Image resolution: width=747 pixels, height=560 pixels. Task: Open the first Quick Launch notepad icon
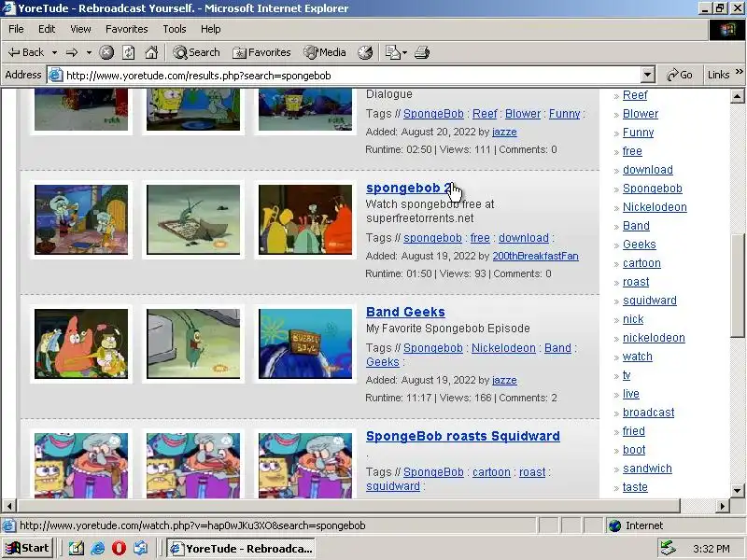point(77,549)
